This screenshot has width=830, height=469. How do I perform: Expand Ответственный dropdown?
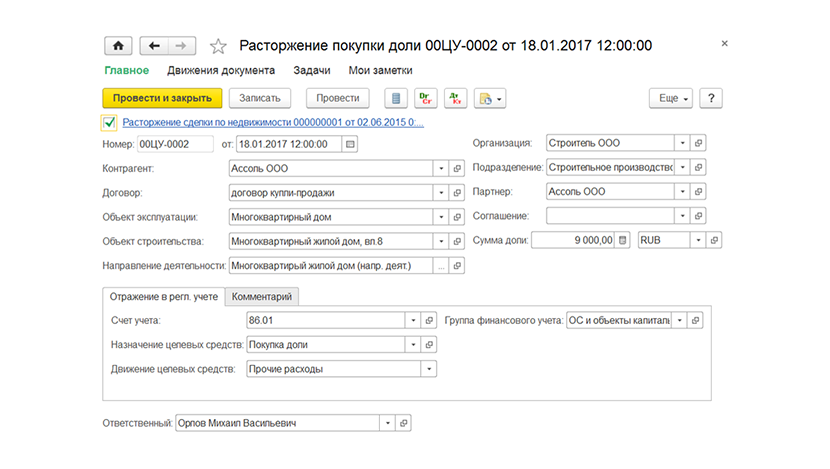(x=388, y=423)
